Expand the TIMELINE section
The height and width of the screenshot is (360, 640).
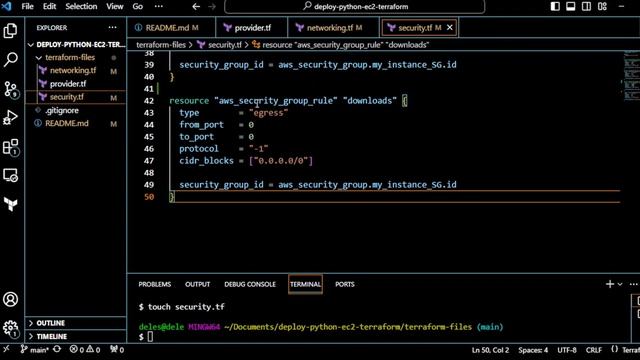click(x=76, y=336)
